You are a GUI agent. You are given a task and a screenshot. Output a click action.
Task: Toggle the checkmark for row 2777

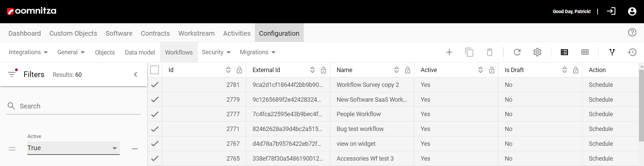pos(155,114)
